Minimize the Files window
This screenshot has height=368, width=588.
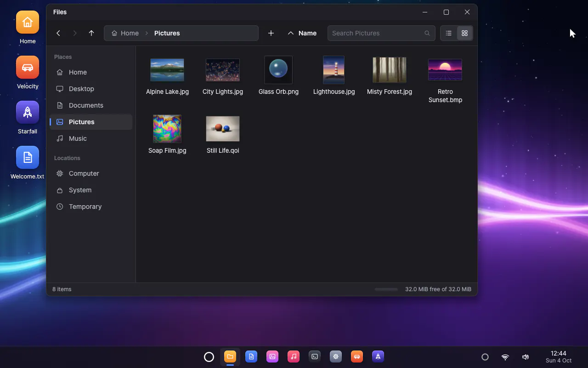point(425,12)
